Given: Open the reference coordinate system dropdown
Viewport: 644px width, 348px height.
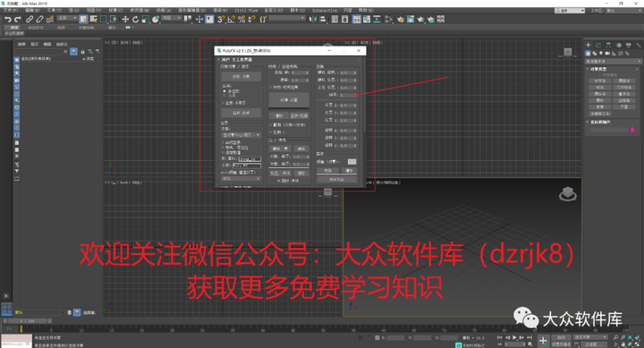Looking at the screenshot, I should point(172,18).
